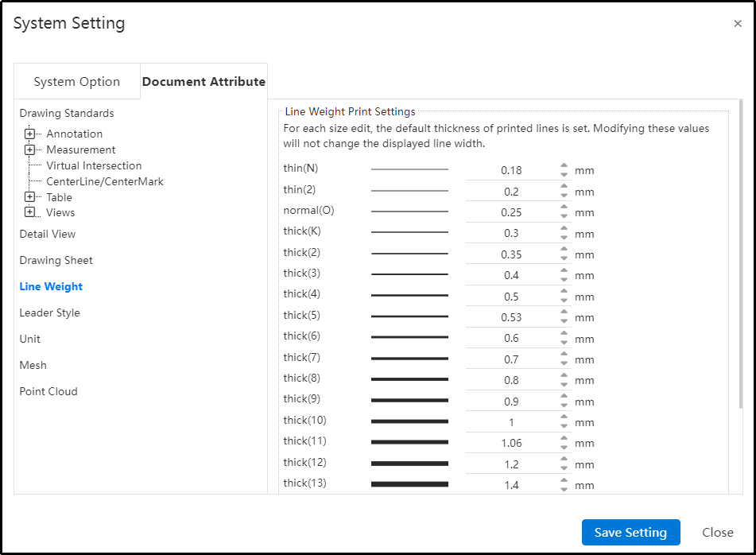756x555 pixels.
Task: Select Line Weight category
Action: [x=51, y=286]
